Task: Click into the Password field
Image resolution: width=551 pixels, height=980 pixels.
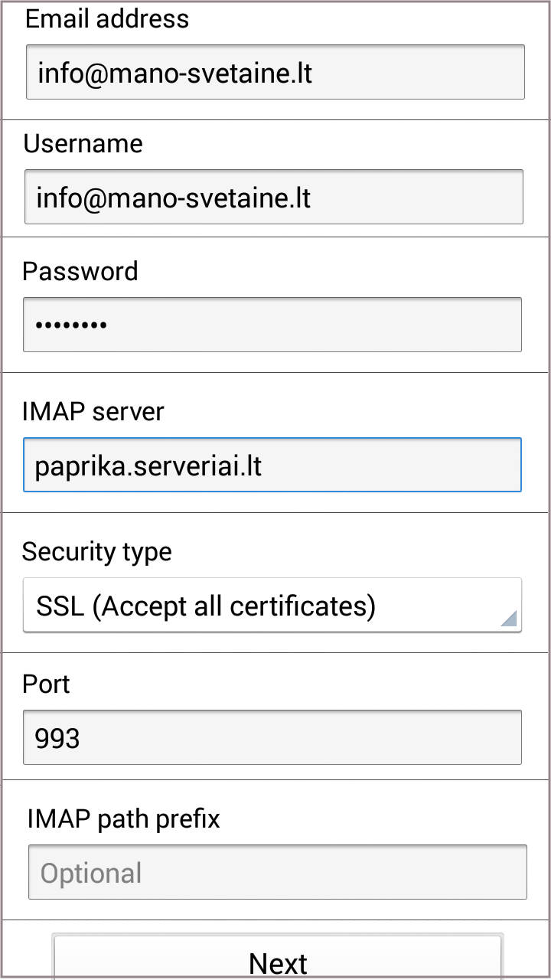Action: (x=272, y=325)
